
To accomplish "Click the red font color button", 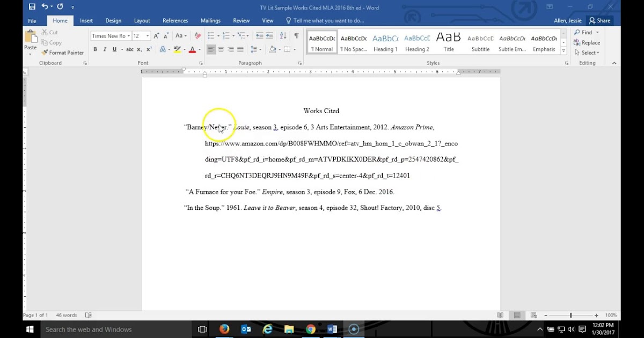I will (192, 49).
